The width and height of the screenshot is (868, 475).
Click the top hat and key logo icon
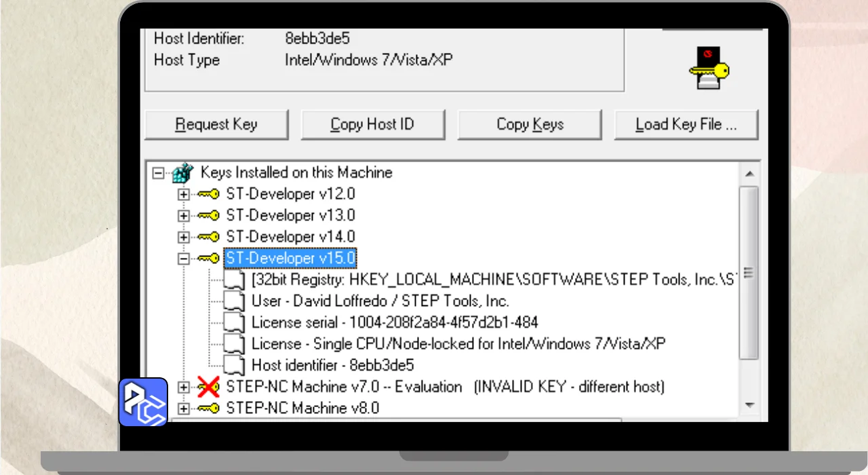[x=708, y=68]
